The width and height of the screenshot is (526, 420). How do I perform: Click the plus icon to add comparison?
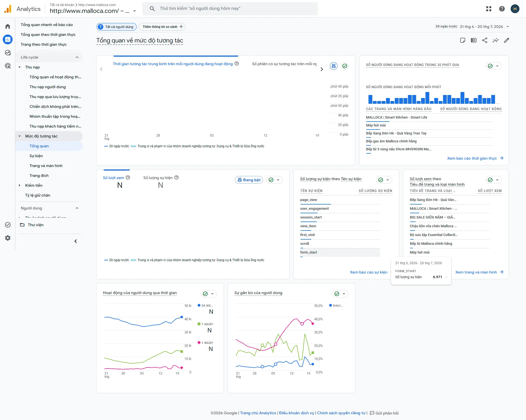[181, 27]
